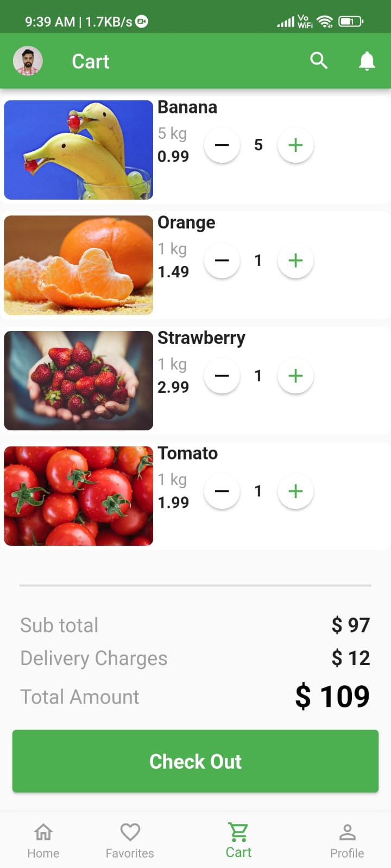The image size is (391, 868).
Task: Select the Cart tab in bottom bar
Action: pos(238,840)
